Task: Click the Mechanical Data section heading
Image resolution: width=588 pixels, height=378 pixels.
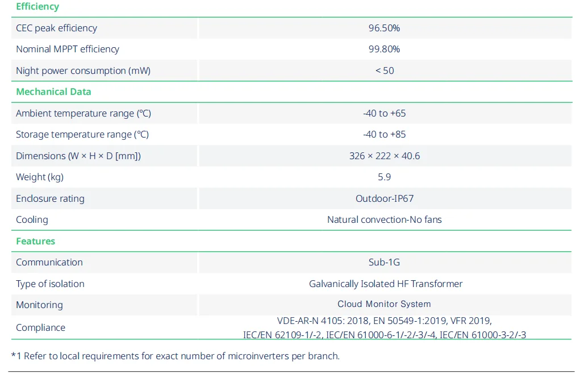Action: click(53, 92)
